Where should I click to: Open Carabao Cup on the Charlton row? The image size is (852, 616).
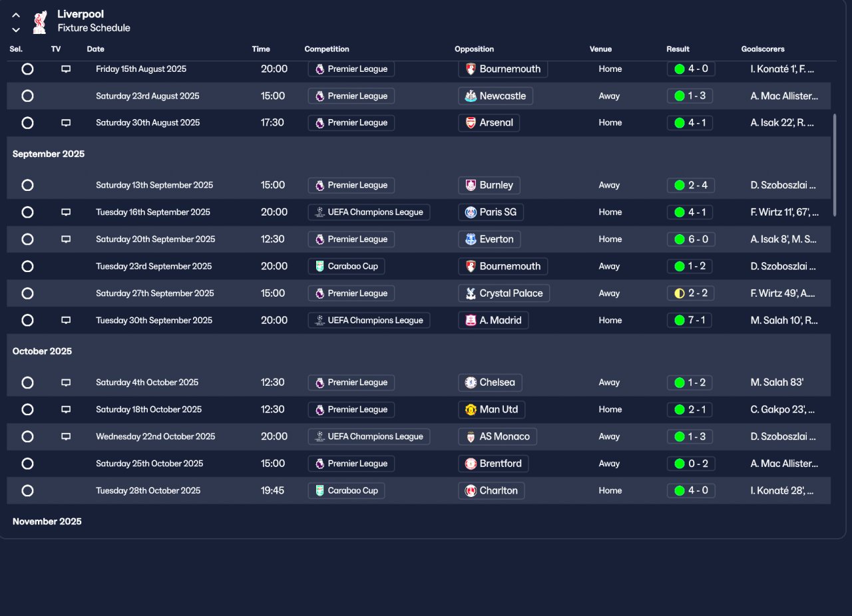pyautogui.click(x=346, y=490)
